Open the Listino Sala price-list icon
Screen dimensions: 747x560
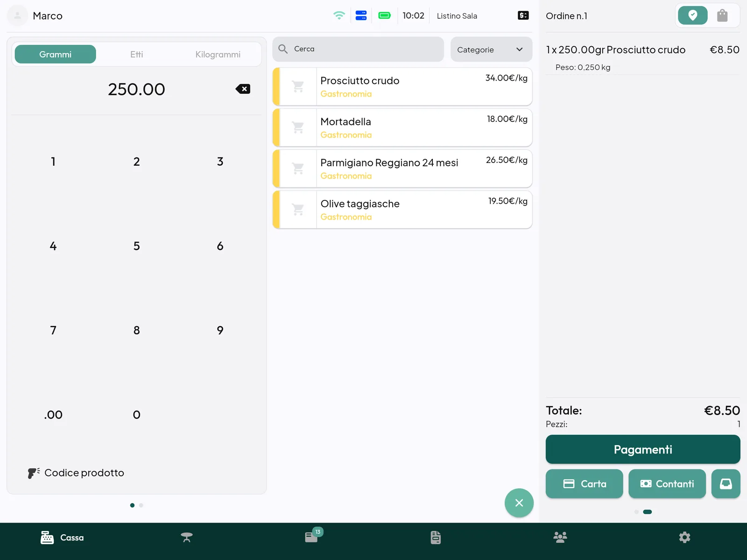(523, 15)
